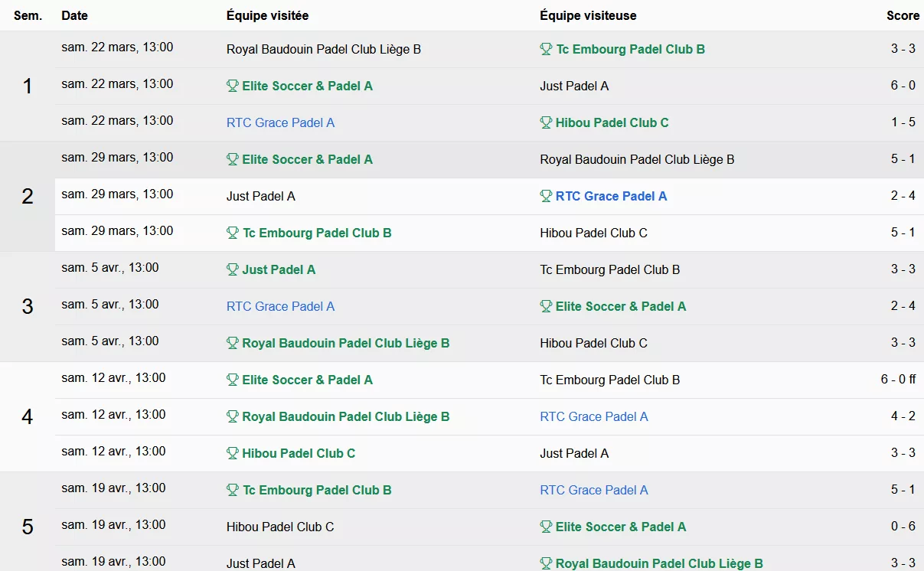
Task: Click the Équipe visiteuse column header
Action: 588,15
